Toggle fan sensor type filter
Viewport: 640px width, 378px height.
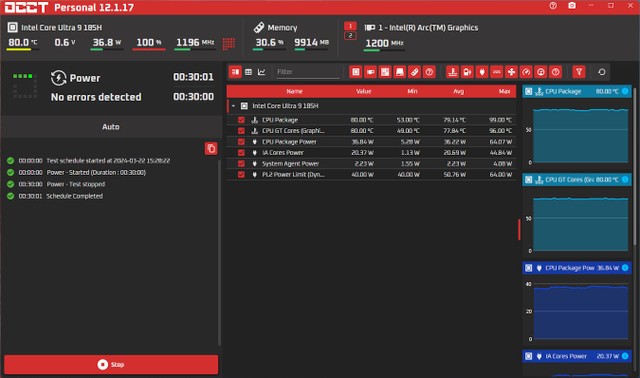[x=511, y=72]
